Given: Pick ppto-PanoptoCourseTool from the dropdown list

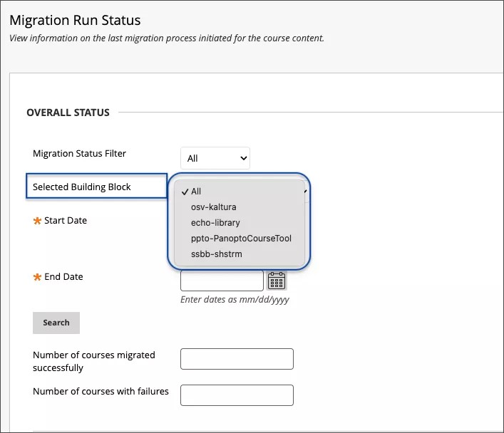Looking at the screenshot, I should tap(241, 239).
